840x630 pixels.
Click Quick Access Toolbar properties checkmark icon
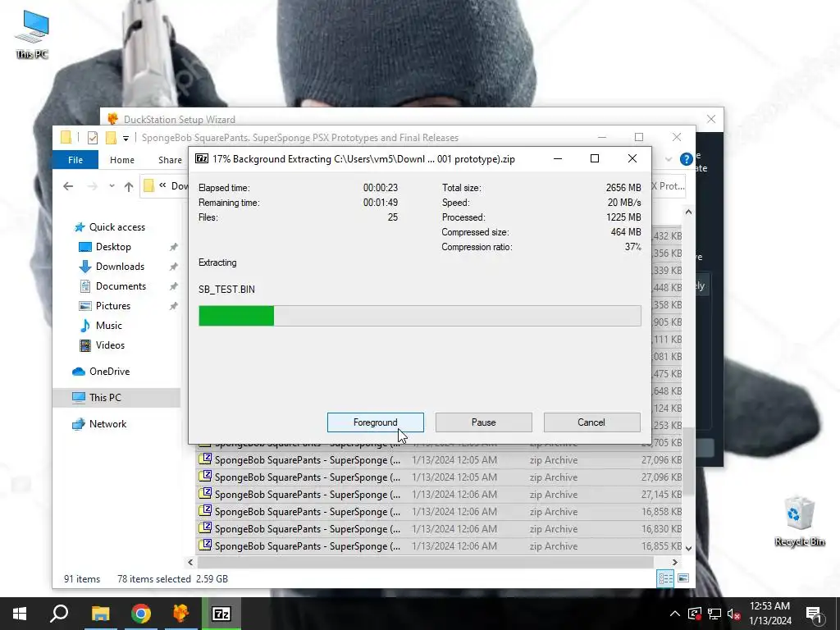92,138
